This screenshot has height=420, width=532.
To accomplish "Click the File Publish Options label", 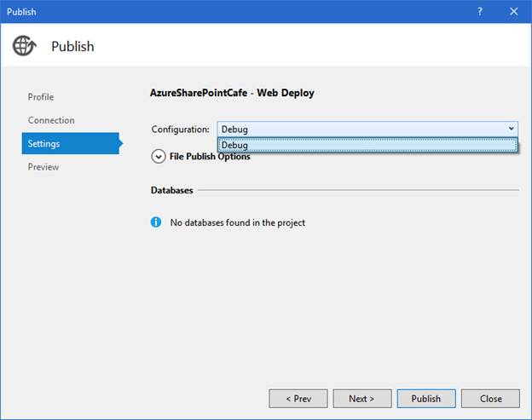I will tap(210, 157).
